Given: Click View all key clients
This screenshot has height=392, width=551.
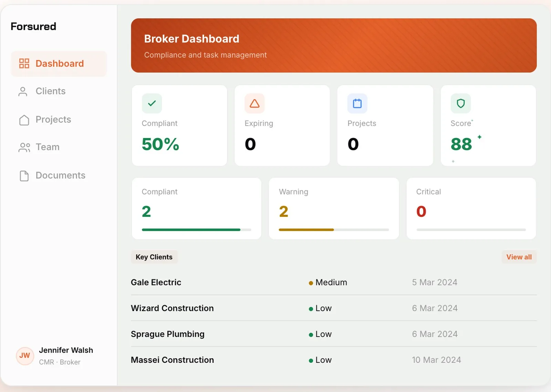Looking at the screenshot, I should (519, 257).
